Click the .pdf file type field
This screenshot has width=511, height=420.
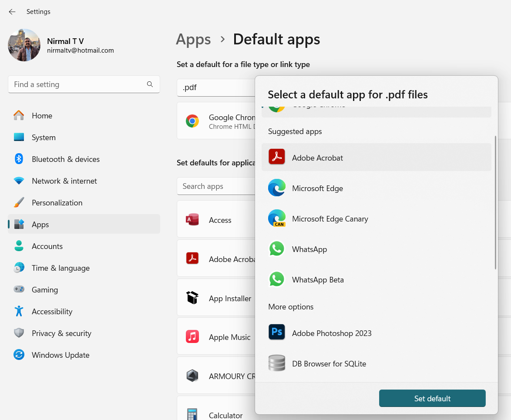coord(216,87)
